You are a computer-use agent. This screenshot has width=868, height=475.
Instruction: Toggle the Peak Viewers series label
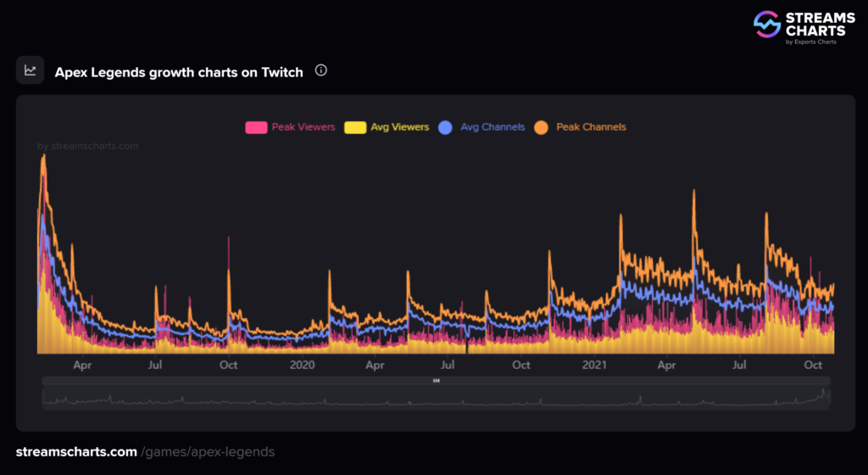(x=303, y=127)
